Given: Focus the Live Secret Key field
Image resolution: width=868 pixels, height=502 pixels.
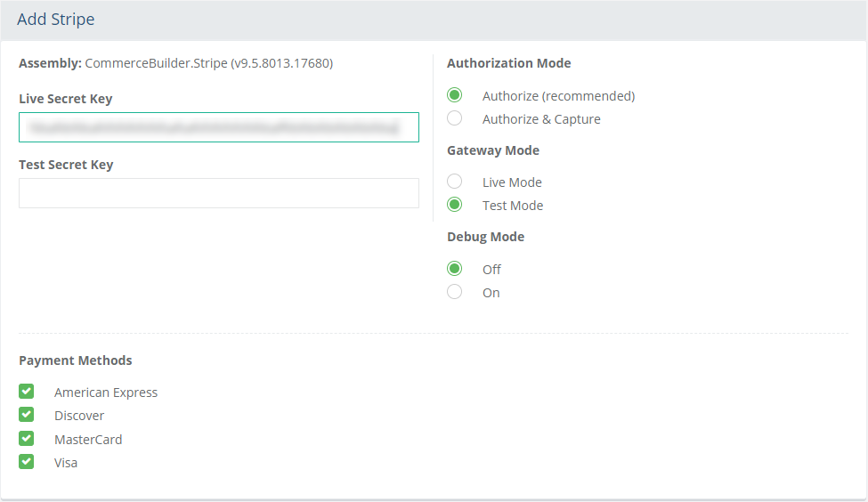Looking at the screenshot, I should tap(219, 127).
